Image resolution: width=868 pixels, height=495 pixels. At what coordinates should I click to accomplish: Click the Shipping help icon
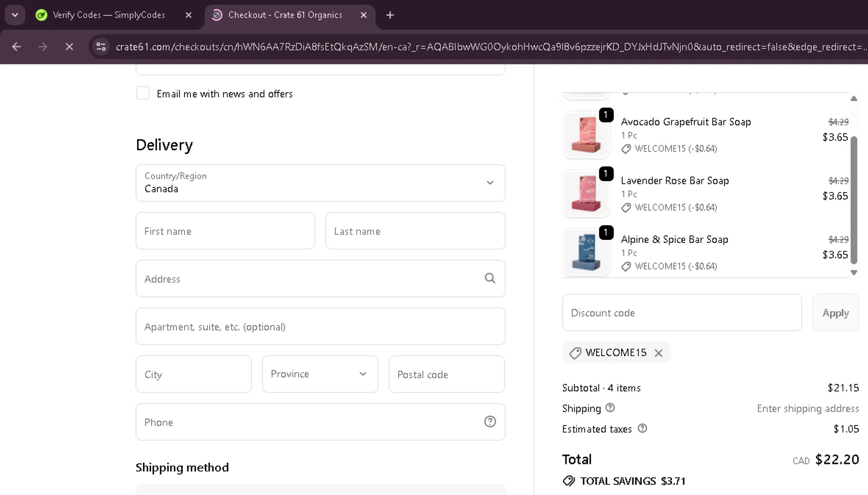click(610, 408)
